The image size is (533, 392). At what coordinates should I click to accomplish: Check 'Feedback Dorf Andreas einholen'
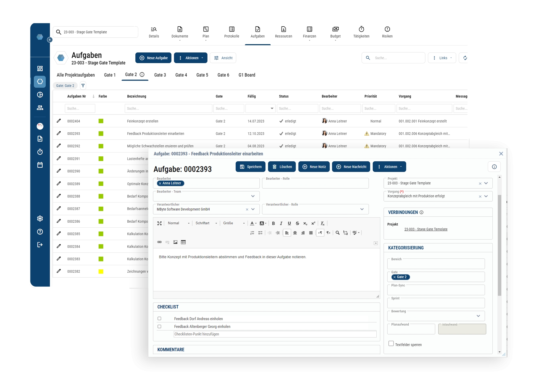click(x=159, y=319)
